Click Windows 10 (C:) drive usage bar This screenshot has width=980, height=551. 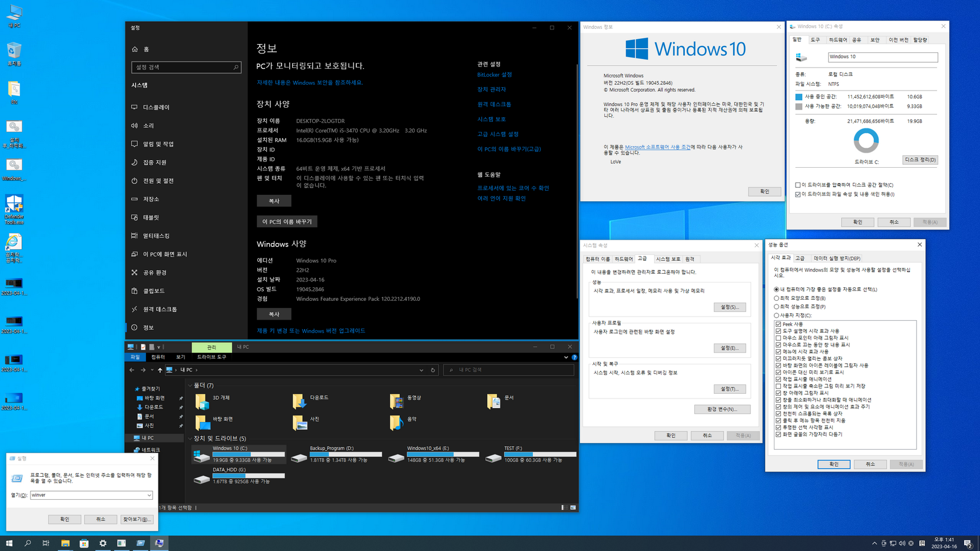249,454
